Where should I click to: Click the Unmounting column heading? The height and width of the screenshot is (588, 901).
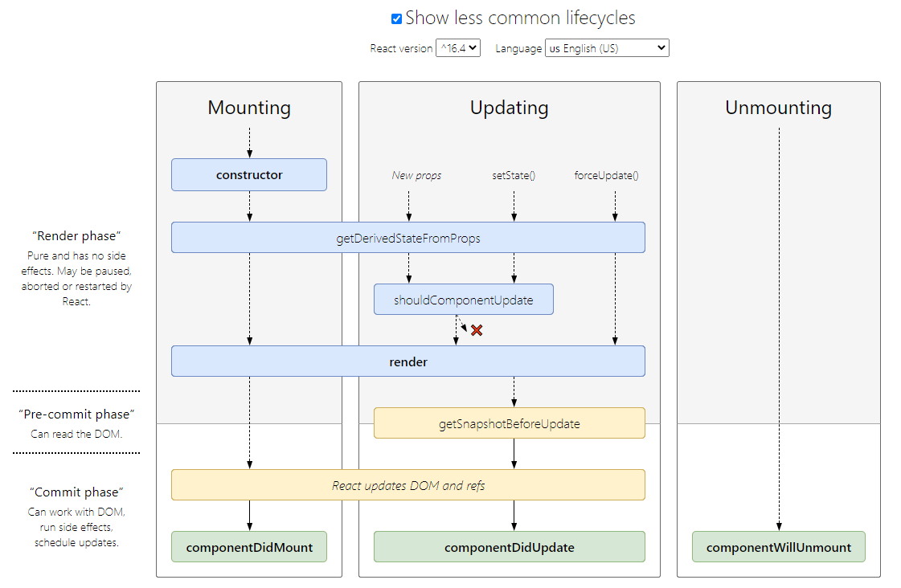[779, 108]
